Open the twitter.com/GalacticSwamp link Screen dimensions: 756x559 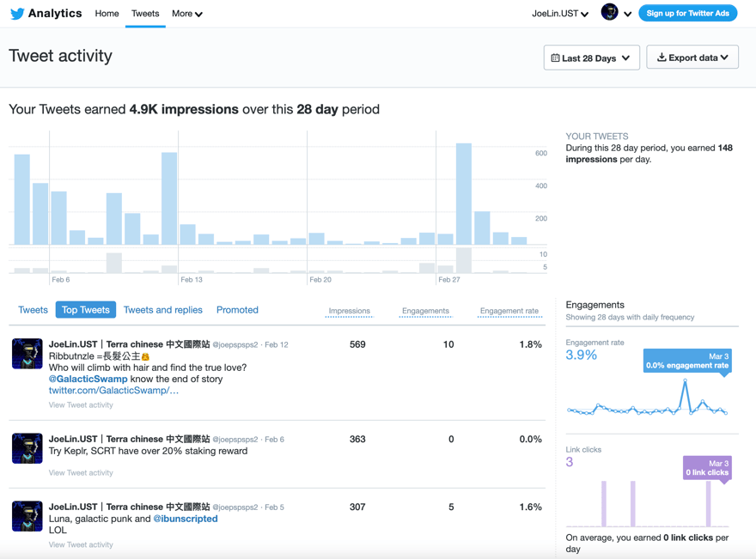[113, 391]
